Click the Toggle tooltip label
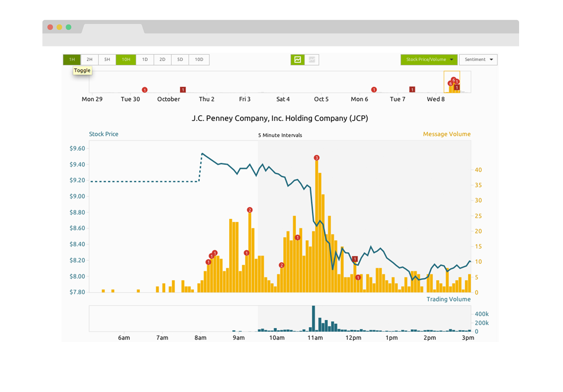This screenshot has height=392, width=563. (82, 70)
